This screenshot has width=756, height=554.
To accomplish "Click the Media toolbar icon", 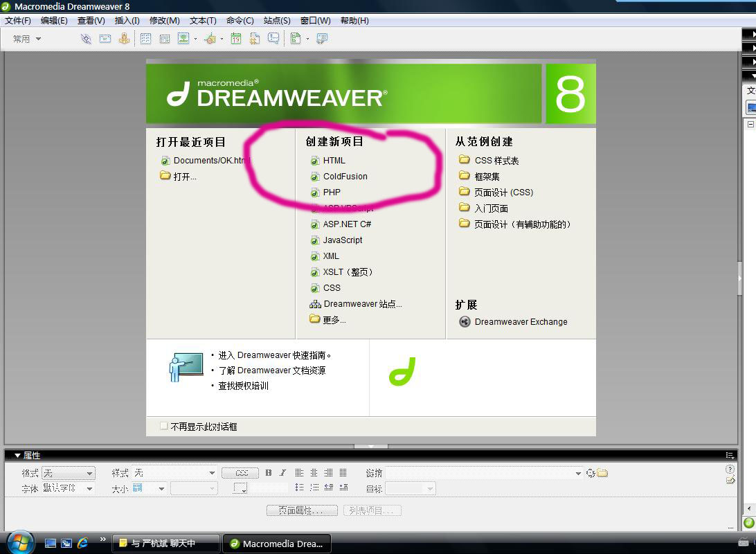I will pyautogui.click(x=210, y=39).
